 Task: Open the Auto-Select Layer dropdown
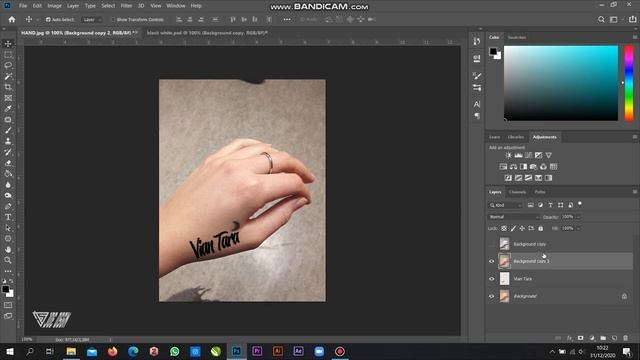point(92,20)
